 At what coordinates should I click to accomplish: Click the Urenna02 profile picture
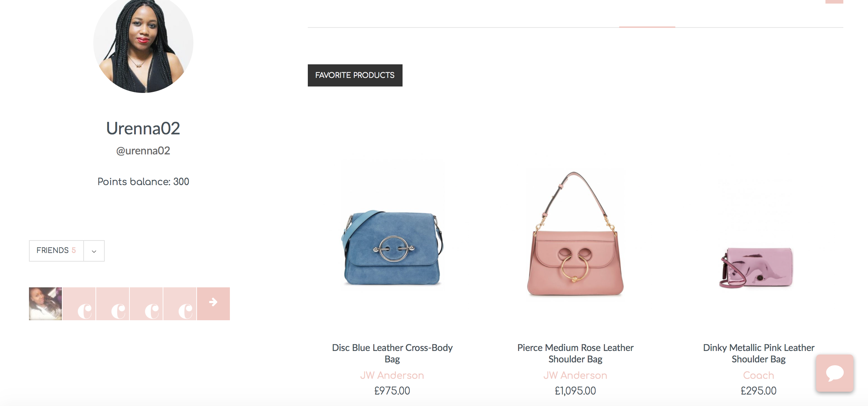point(143,45)
